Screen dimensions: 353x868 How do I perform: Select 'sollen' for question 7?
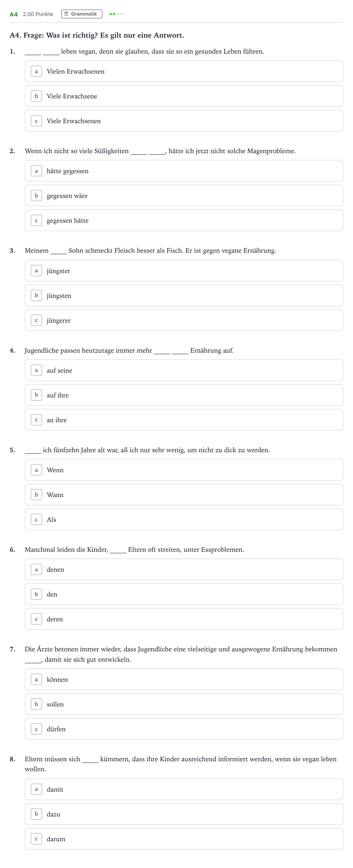click(x=184, y=704)
